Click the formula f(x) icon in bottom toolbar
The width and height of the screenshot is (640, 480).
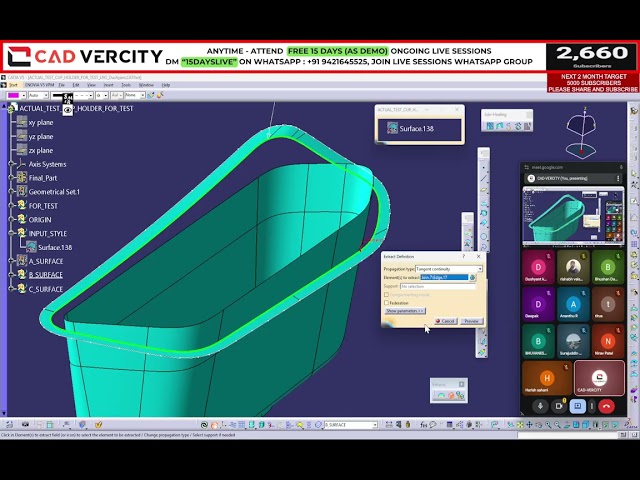click(x=424, y=425)
